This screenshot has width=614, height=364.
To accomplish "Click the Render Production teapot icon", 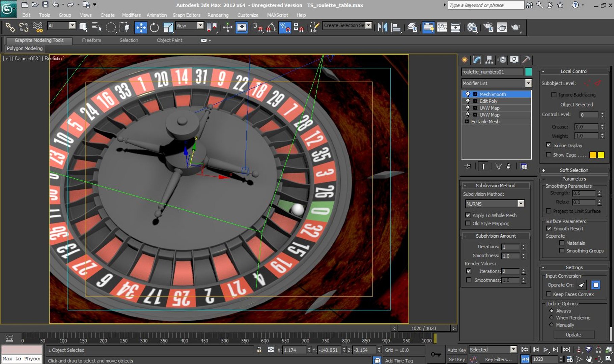I will pyautogui.click(x=516, y=27).
